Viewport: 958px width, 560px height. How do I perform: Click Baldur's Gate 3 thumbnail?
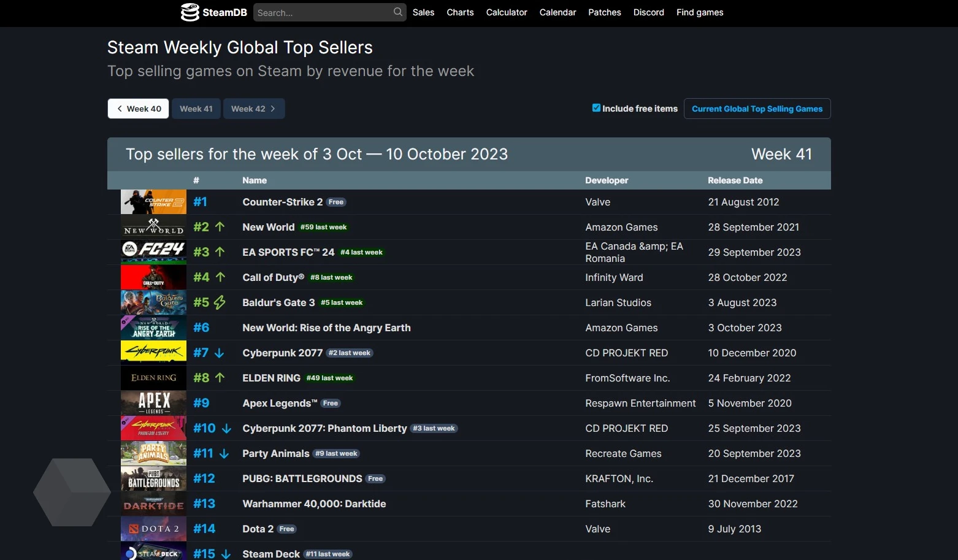[x=153, y=302]
